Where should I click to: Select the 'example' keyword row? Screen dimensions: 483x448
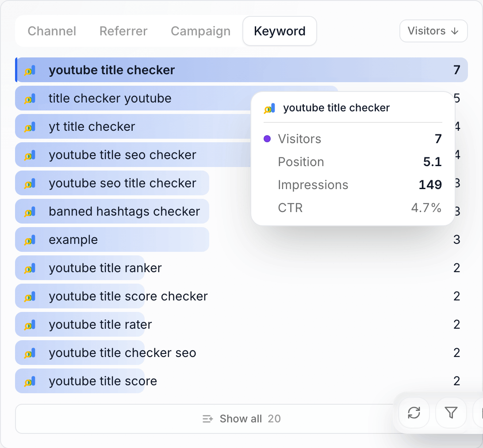point(241,240)
